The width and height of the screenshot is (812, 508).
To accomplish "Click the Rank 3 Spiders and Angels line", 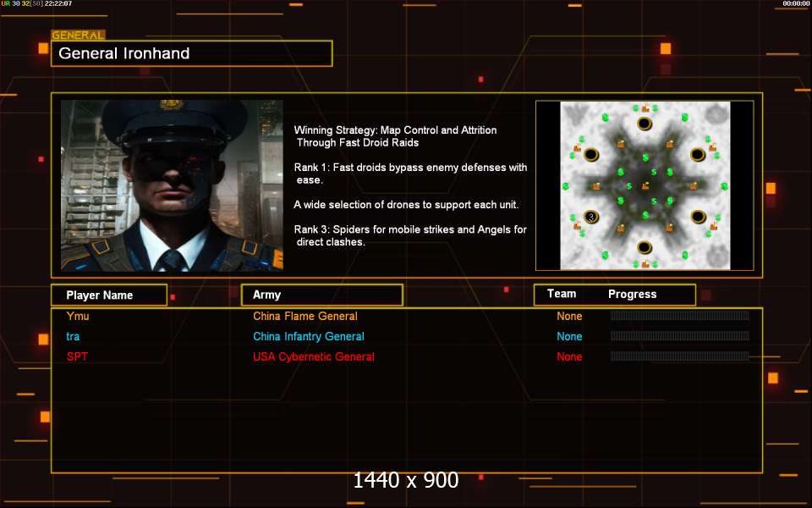I will 410,235.
